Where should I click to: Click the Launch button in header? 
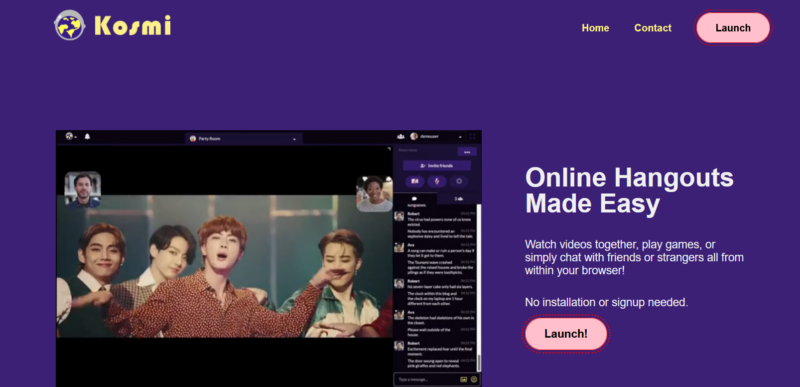(x=733, y=28)
